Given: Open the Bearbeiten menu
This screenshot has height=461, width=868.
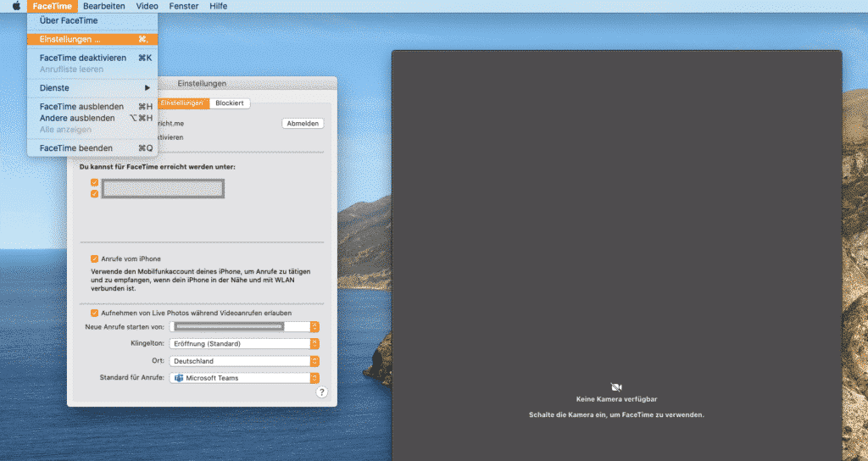Looking at the screenshot, I should [104, 6].
